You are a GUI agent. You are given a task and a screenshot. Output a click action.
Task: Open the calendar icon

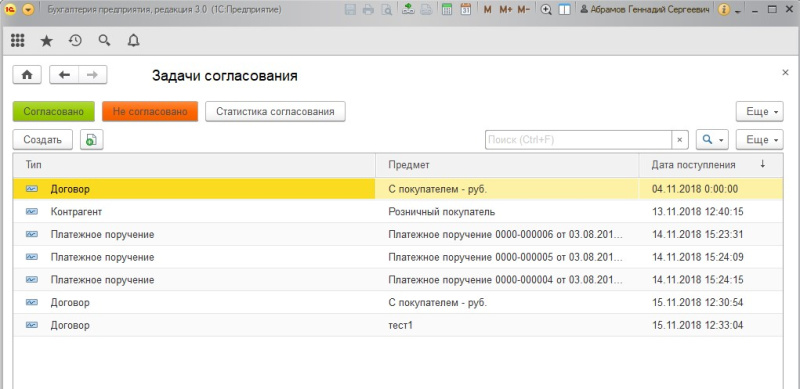tap(465, 10)
